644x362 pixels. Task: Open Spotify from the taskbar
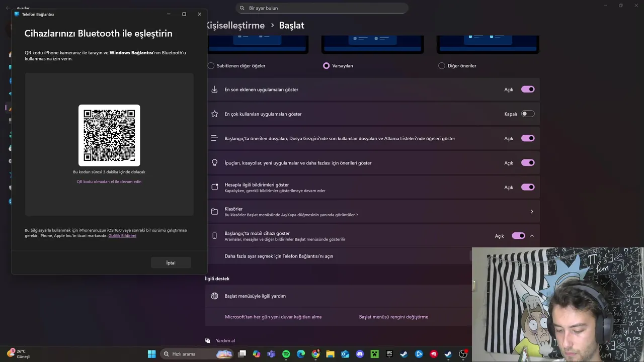click(286, 354)
